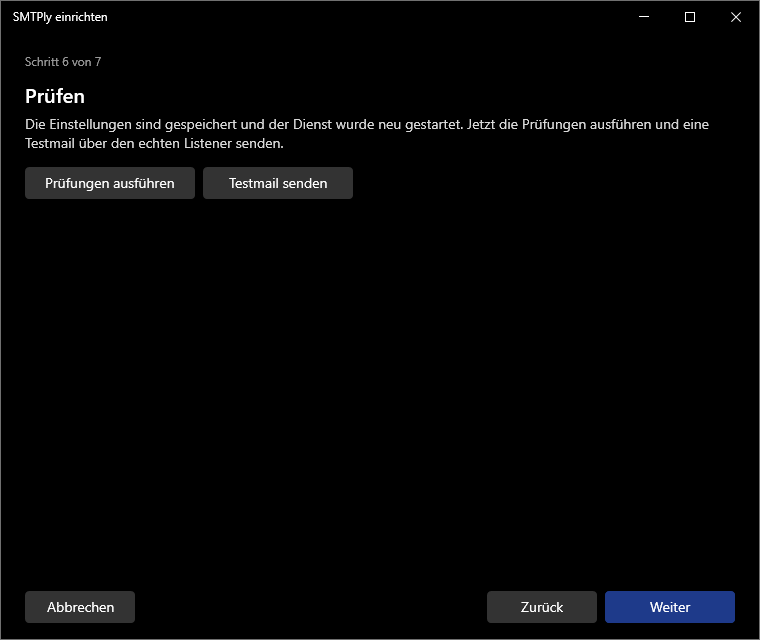Run the checks now

coord(110,183)
